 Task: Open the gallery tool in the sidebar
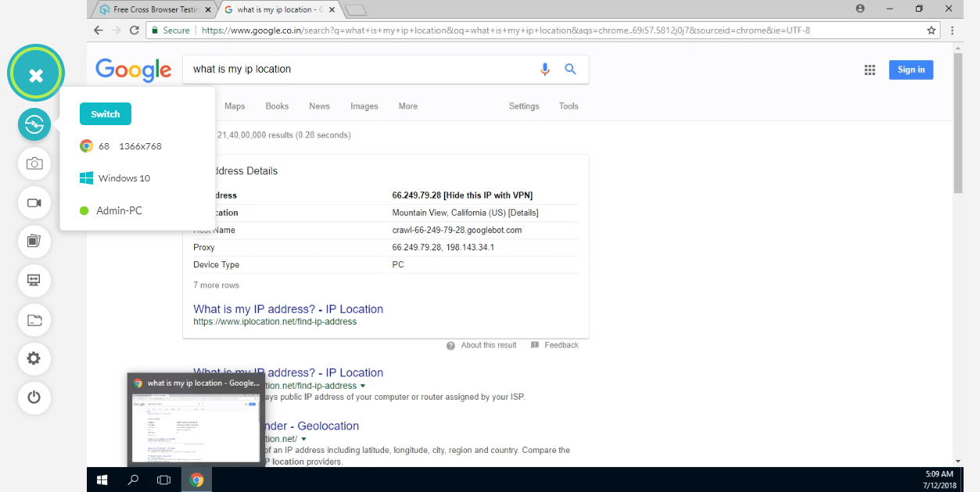tap(34, 242)
